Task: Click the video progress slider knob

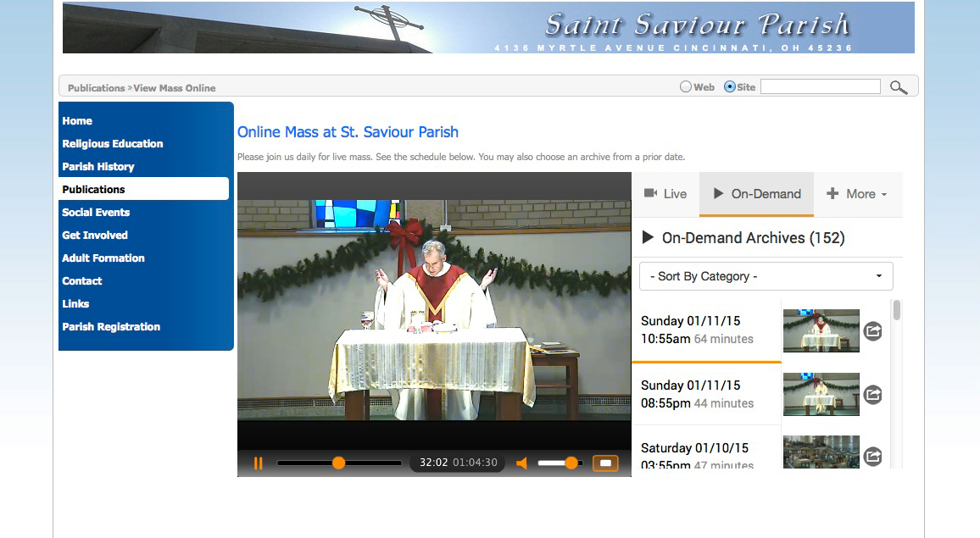Action: coord(338,463)
